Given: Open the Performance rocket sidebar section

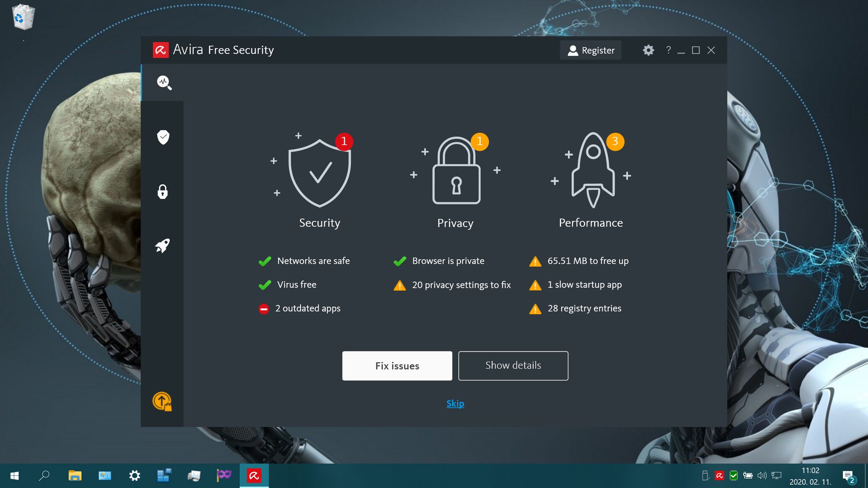Looking at the screenshot, I should tap(163, 246).
